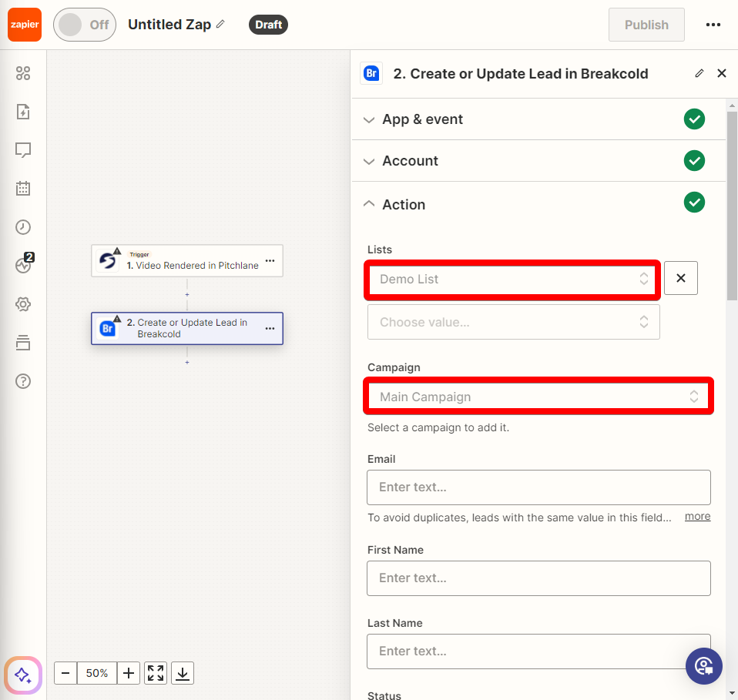Open trigger step three-dot menu
This screenshot has width=738, height=700.
pyautogui.click(x=270, y=260)
